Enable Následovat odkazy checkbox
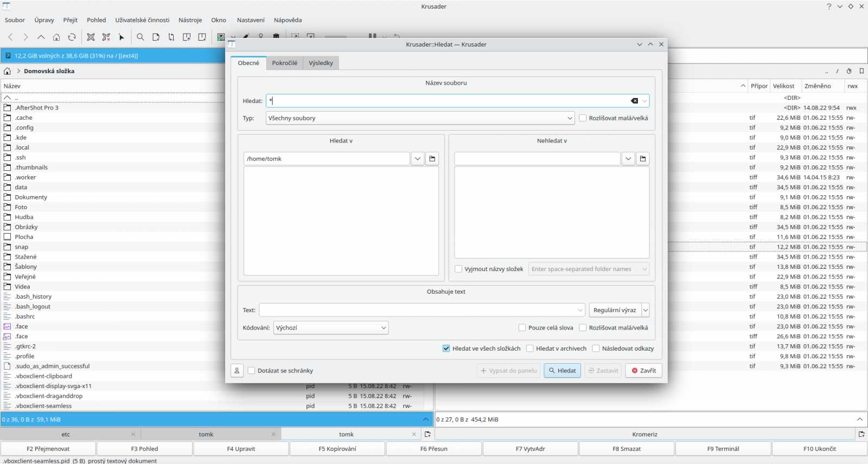This screenshot has height=464, width=868. coord(623,349)
